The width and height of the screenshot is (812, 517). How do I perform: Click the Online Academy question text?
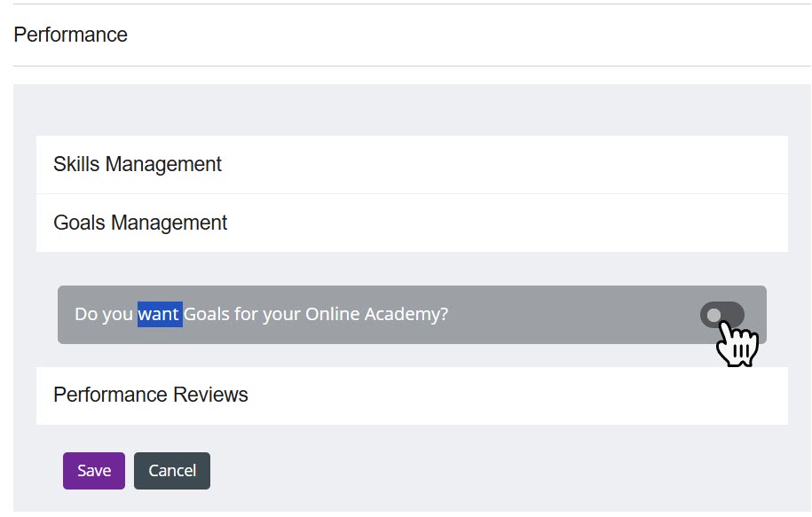(x=262, y=313)
